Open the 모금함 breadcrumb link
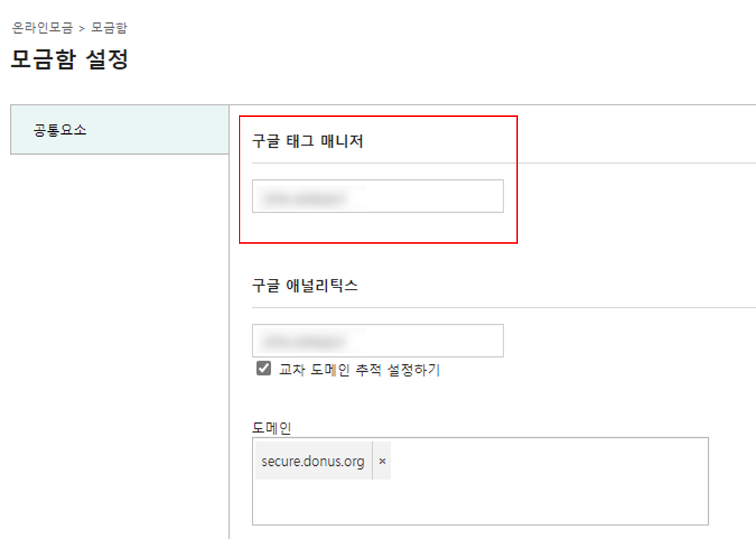 coord(109,28)
